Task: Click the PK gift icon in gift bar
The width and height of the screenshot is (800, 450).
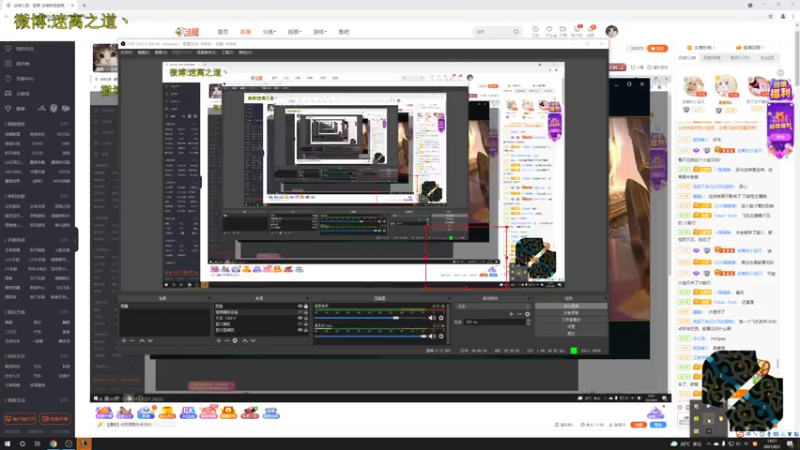Action: pos(188,412)
